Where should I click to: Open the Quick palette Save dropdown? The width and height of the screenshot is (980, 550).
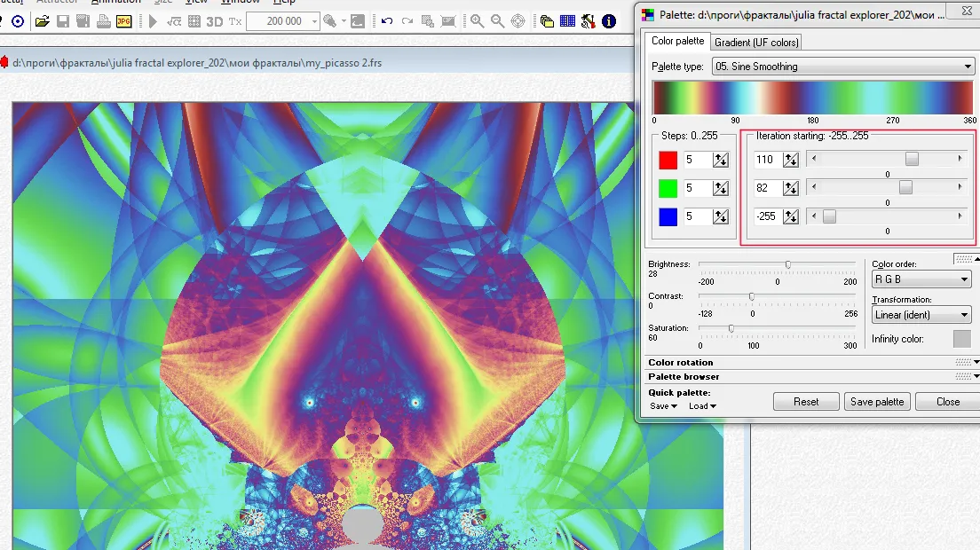[663, 405]
